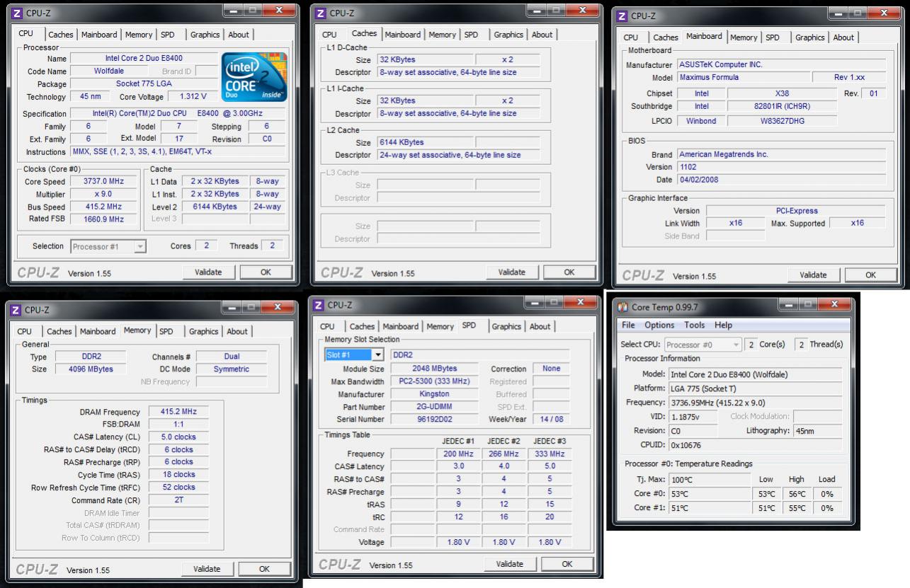Click Validate in Memory window
This screenshot has width=910, height=588.
(207, 569)
